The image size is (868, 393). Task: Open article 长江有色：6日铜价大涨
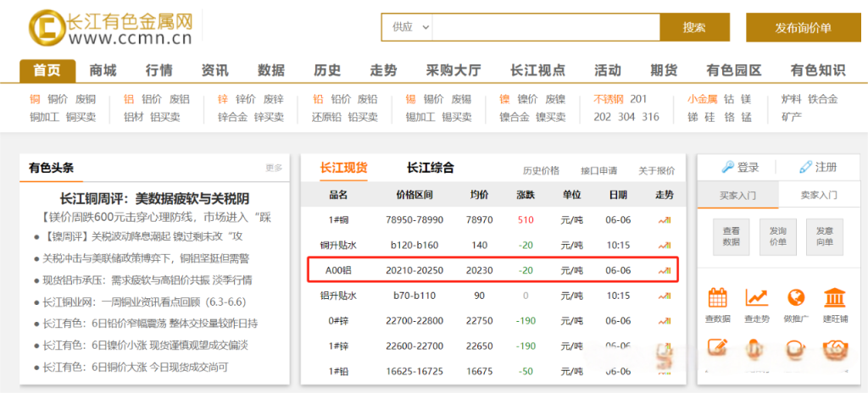click(x=136, y=367)
